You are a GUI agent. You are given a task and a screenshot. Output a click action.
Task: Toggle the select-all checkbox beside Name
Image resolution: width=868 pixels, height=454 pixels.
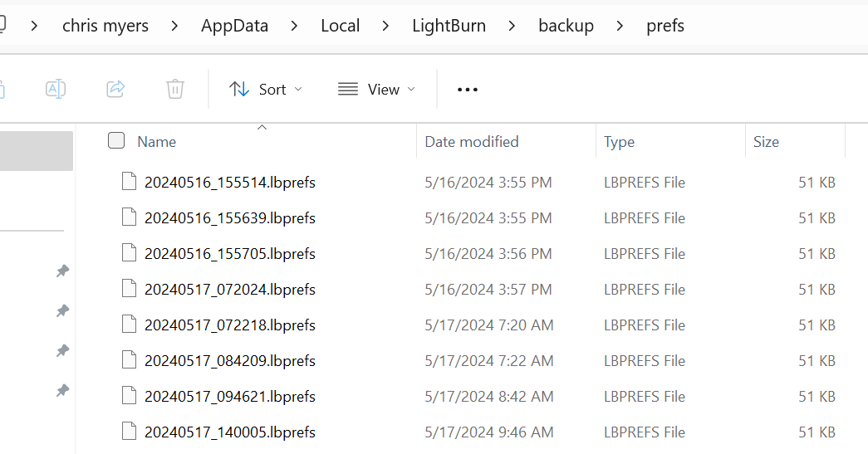pos(116,140)
